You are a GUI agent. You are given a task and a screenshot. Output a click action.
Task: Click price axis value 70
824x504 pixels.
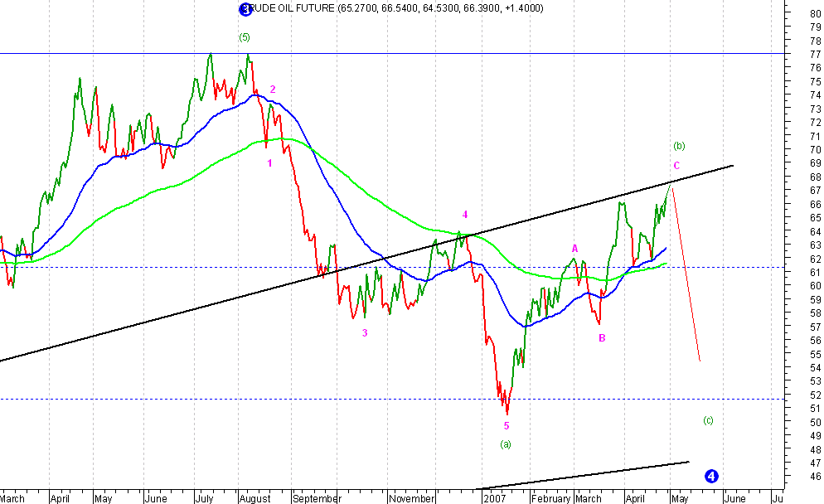(x=816, y=150)
